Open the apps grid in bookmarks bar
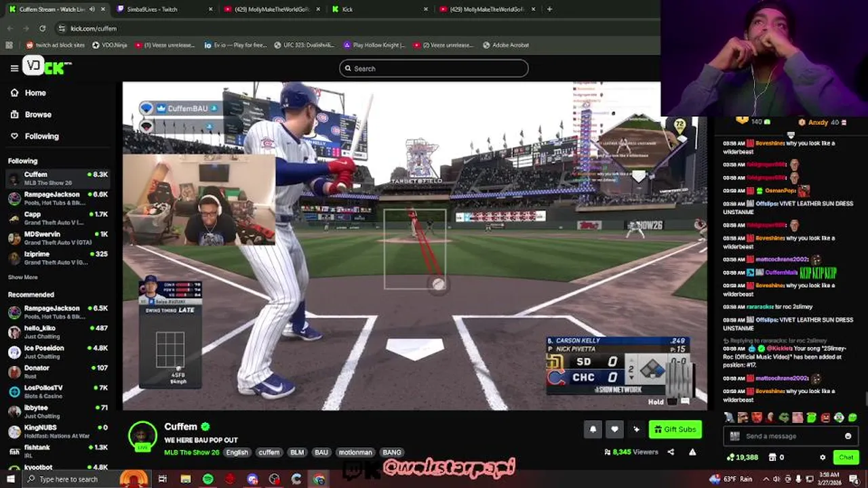The width and height of the screenshot is (868, 488). click(9, 45)
